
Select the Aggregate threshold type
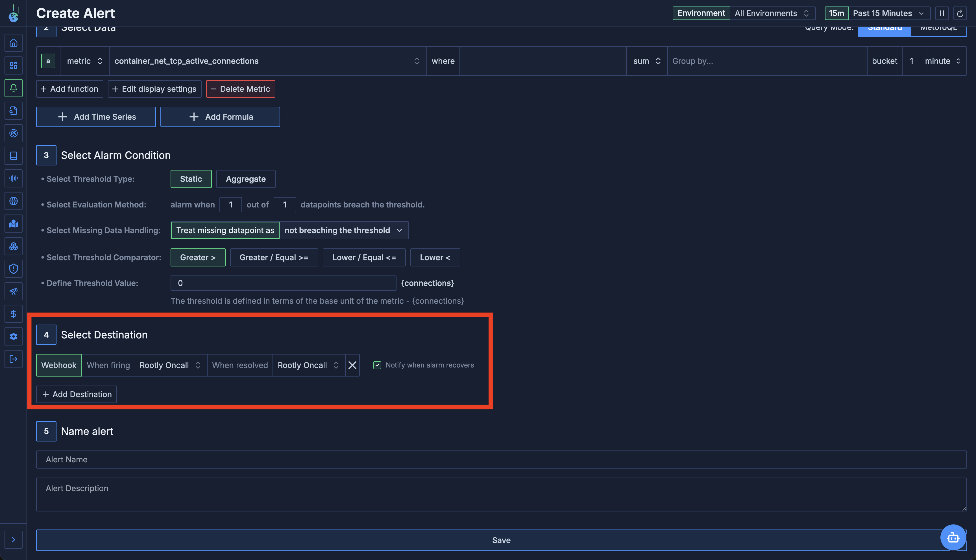tap(245, 179)
